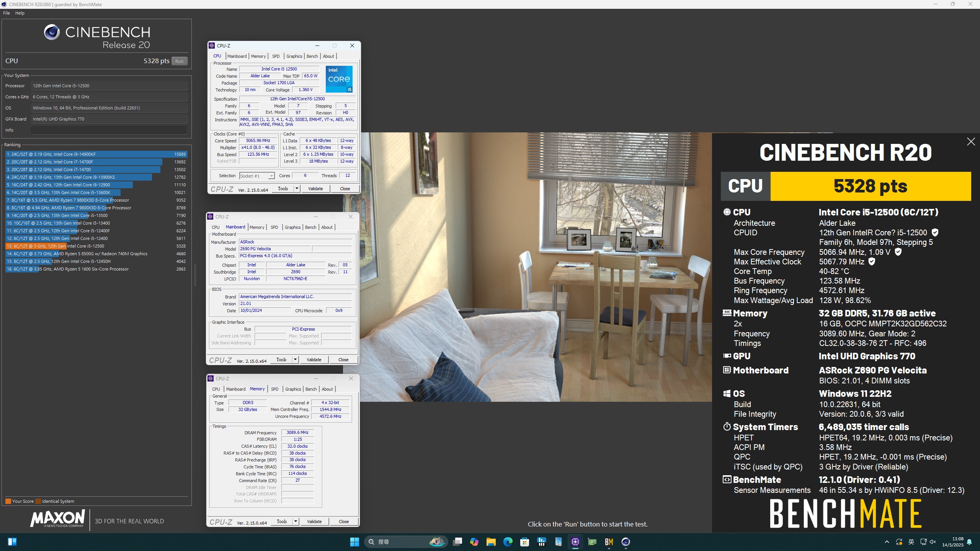This screenshot has width=980, height=551.
Task: Select ranking row AMD Ryzen 5 1600 Six-Core
Action: point(96,269)
